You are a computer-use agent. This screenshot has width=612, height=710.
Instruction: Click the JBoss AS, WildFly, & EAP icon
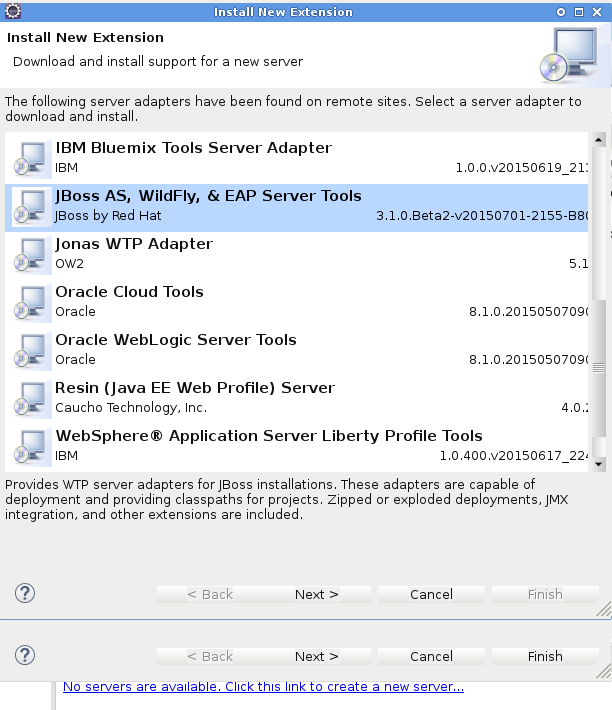click(31, 206)
